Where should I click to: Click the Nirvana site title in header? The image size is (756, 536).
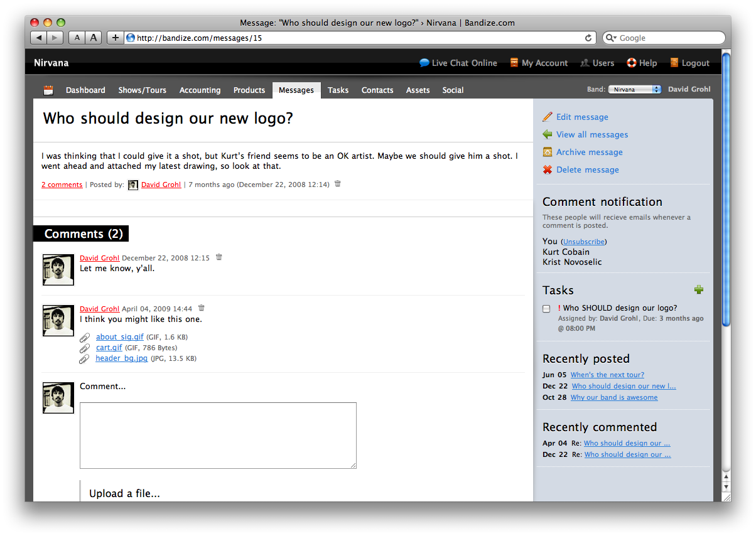[51, 63]
